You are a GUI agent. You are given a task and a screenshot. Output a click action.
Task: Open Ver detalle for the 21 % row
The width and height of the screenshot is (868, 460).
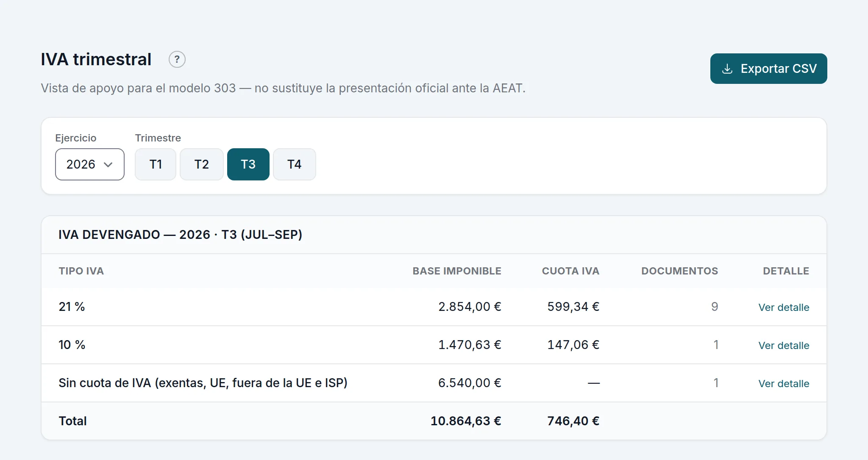pyautogui.click(x=784, y=307)
